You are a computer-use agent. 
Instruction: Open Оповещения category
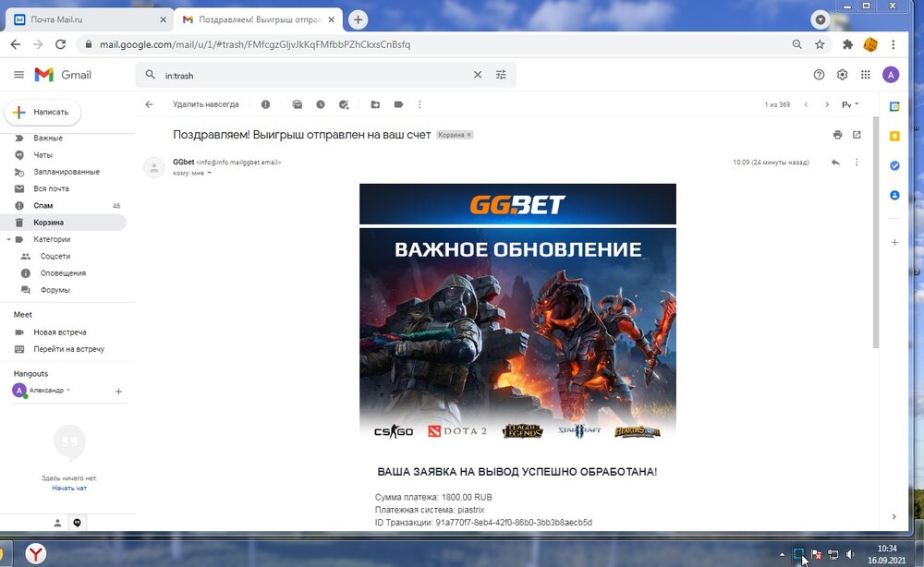63,273
